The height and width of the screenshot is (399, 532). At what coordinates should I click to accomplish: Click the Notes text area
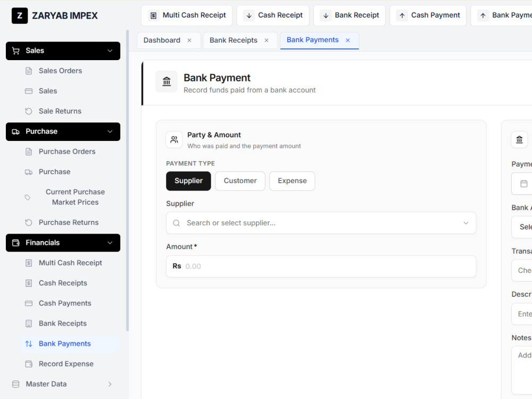click(522, 370)
